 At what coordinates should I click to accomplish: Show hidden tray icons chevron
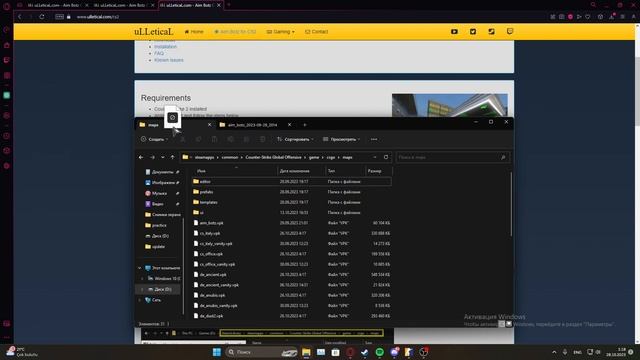[x=554, y=352]
